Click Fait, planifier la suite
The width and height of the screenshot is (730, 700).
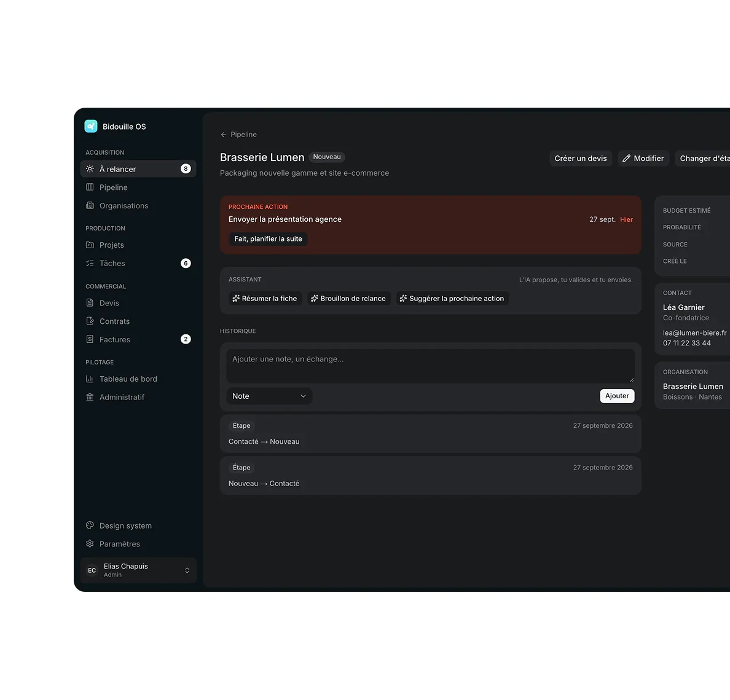pyautogui.click(x=268, y=238)
